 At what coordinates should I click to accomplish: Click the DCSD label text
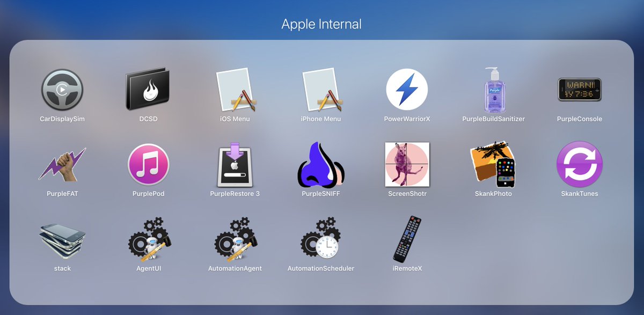coord(148,119)
